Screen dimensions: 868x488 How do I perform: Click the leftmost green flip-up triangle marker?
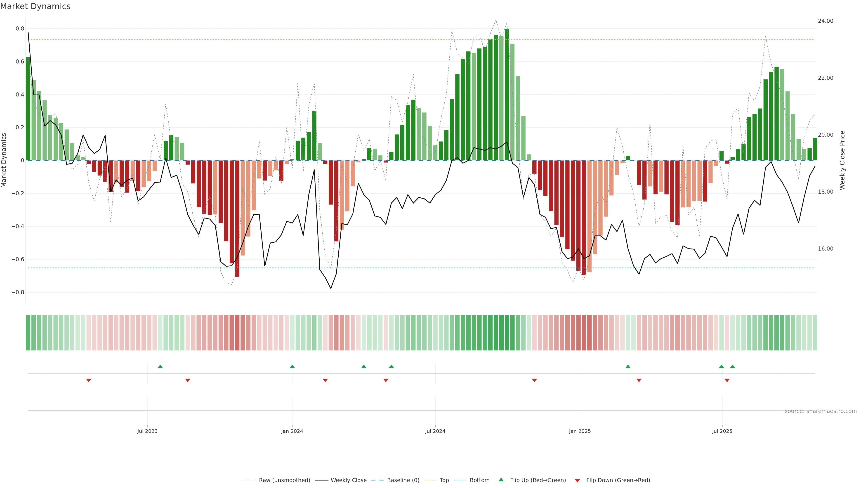(160, 366)
